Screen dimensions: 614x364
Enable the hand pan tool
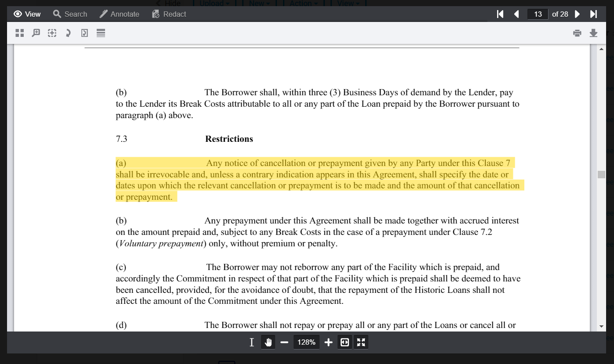pos(268,342)
